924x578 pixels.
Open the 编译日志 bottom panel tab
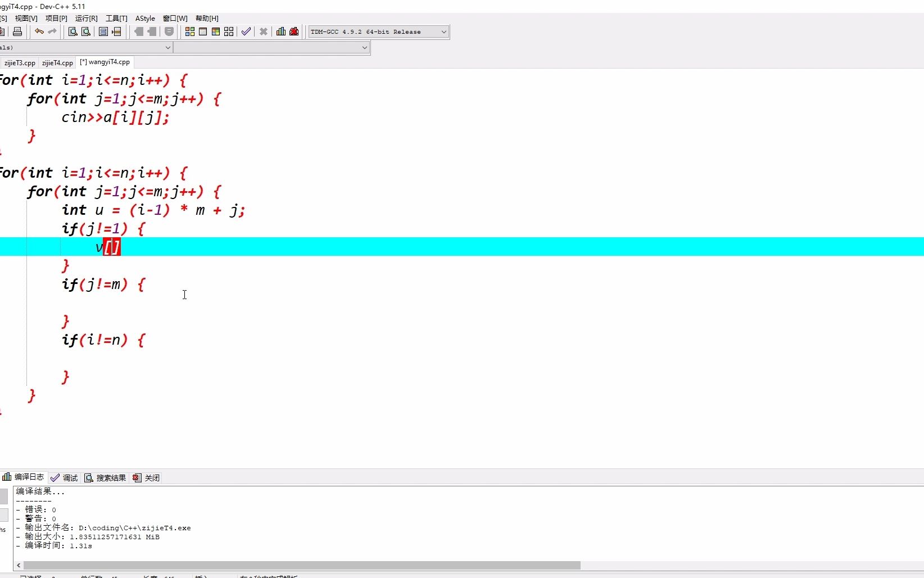point(24,477)
